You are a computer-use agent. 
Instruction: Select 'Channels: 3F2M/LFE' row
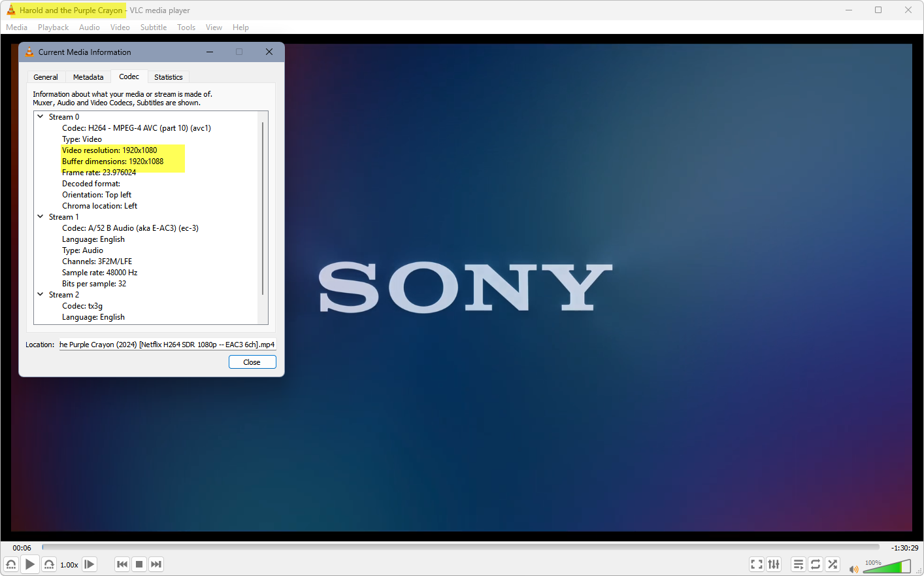(x=97, y=262)
